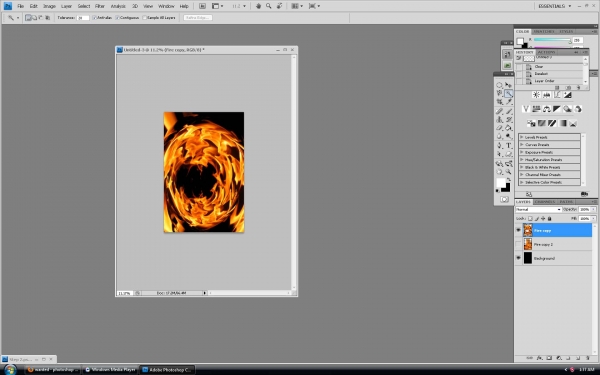Expand Selective Color Presets list
This screenshot has height=375, width=600.
coord(521,182)
